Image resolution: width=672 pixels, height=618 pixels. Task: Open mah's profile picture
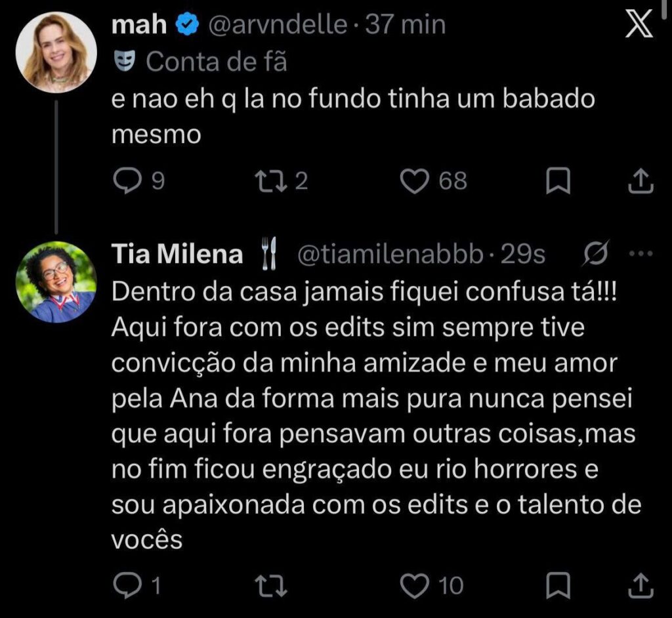click(56, 52)
